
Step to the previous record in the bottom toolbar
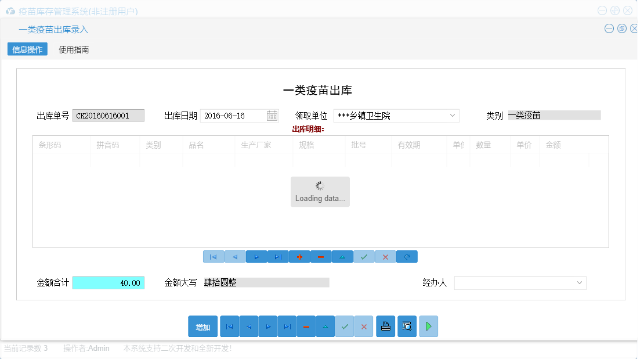(248, 326)
